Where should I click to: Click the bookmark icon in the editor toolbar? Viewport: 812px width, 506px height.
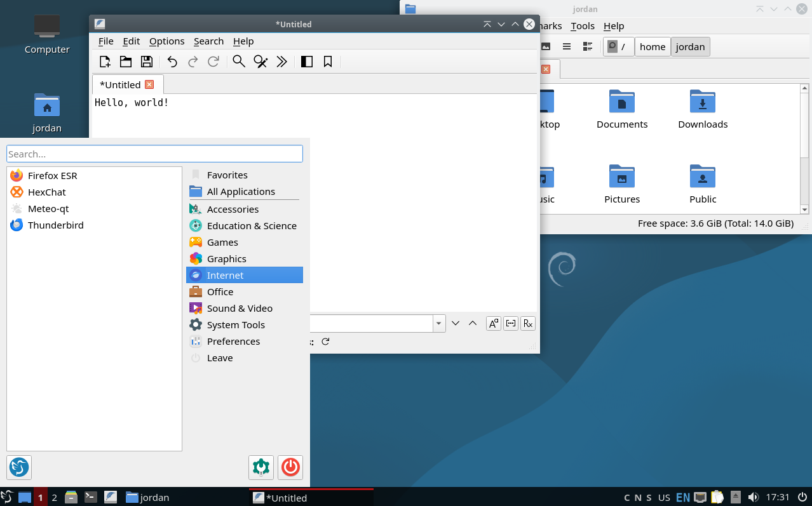pos(328,62)
